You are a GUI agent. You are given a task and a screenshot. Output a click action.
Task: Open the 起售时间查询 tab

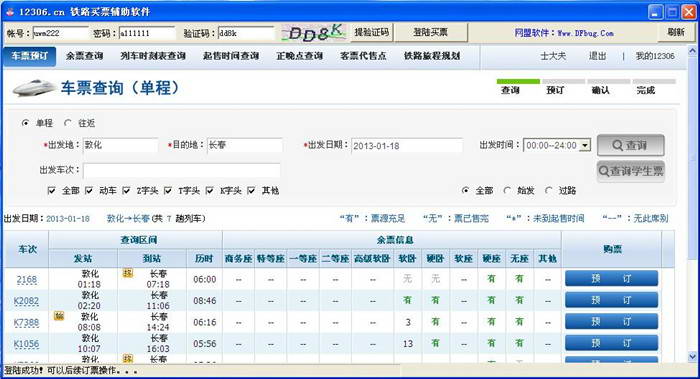coord(231,56)
